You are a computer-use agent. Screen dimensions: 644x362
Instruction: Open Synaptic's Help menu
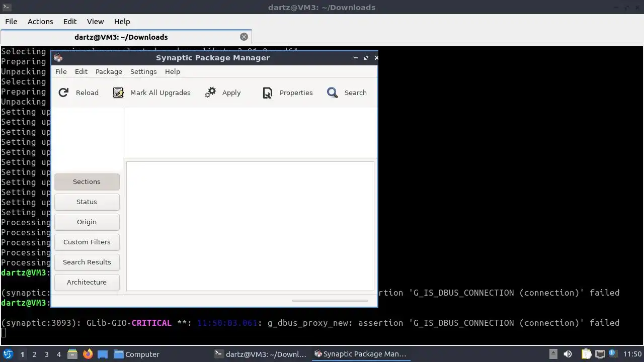(173, 71)
